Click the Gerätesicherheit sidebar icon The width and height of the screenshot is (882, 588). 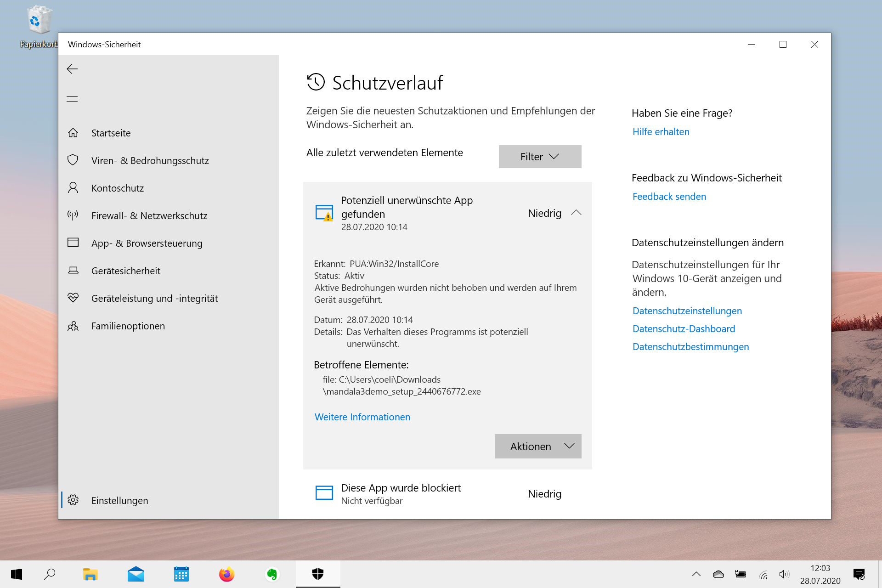tap(73, 271)
